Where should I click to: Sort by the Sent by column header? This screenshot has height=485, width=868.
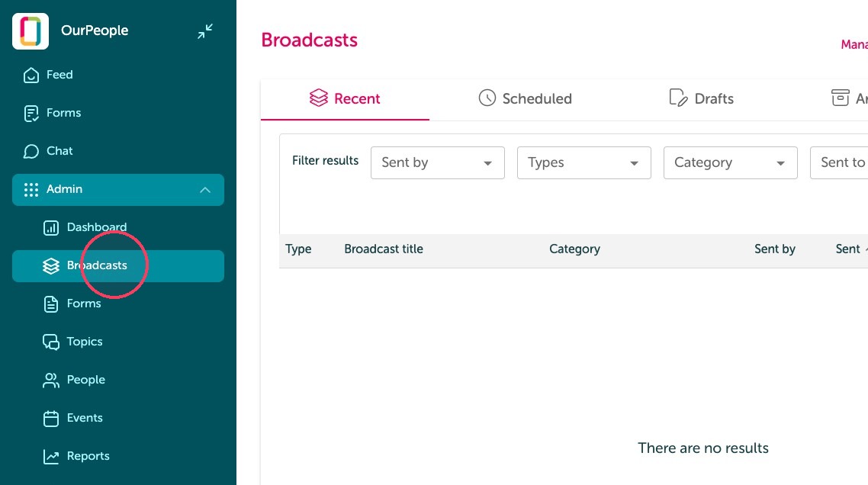[x=775, y=249]
